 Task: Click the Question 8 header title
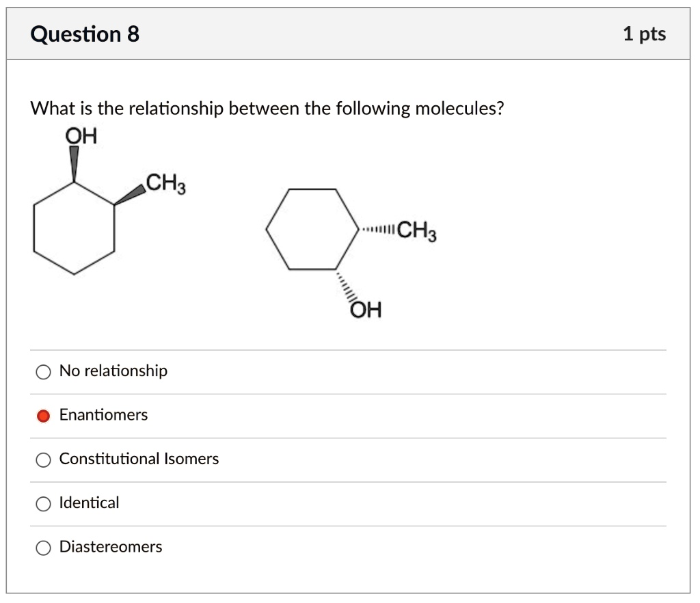[82, 33]
